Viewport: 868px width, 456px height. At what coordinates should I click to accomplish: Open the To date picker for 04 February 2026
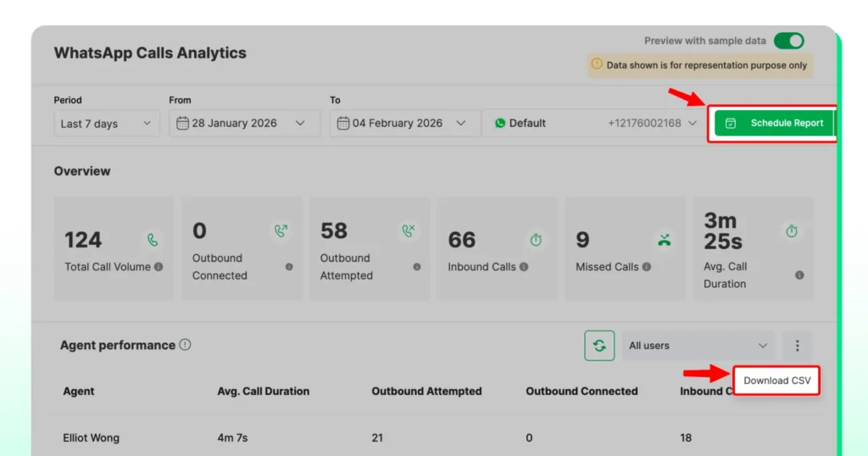point(404,124)
